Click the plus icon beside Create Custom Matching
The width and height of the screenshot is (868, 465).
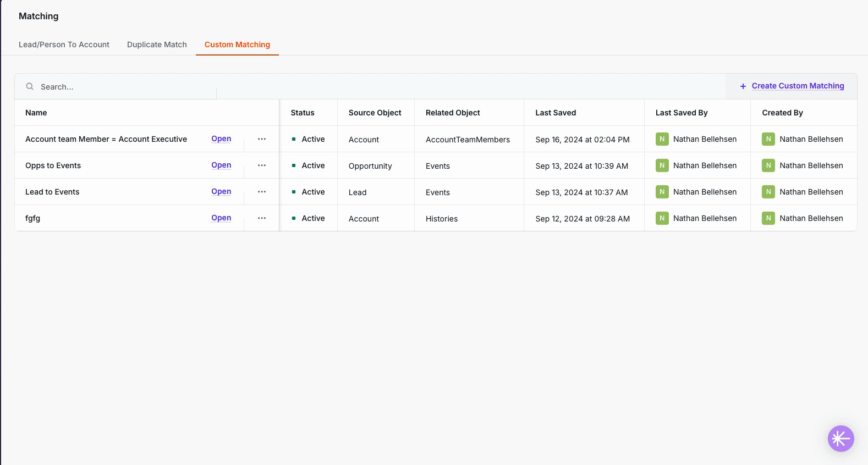[x=743, y=86]
